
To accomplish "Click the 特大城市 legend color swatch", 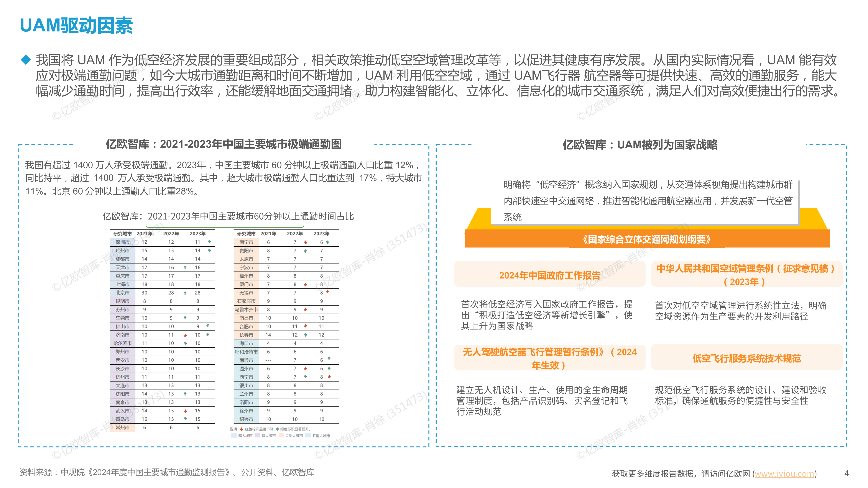I will click(257, 436).
